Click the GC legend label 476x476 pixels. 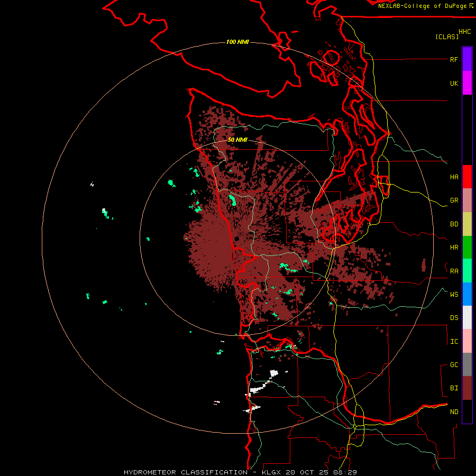454,365
